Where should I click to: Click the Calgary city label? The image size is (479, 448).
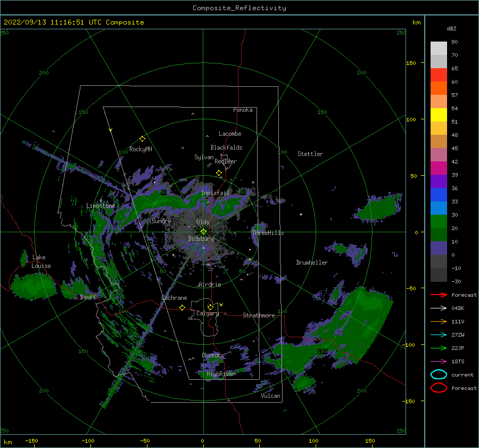208,313
